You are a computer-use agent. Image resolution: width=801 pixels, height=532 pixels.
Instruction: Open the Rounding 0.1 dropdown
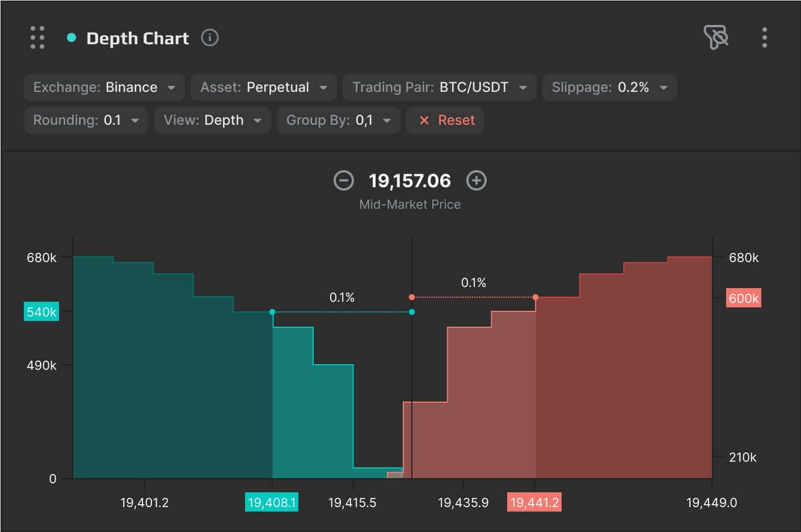point(86,120)
